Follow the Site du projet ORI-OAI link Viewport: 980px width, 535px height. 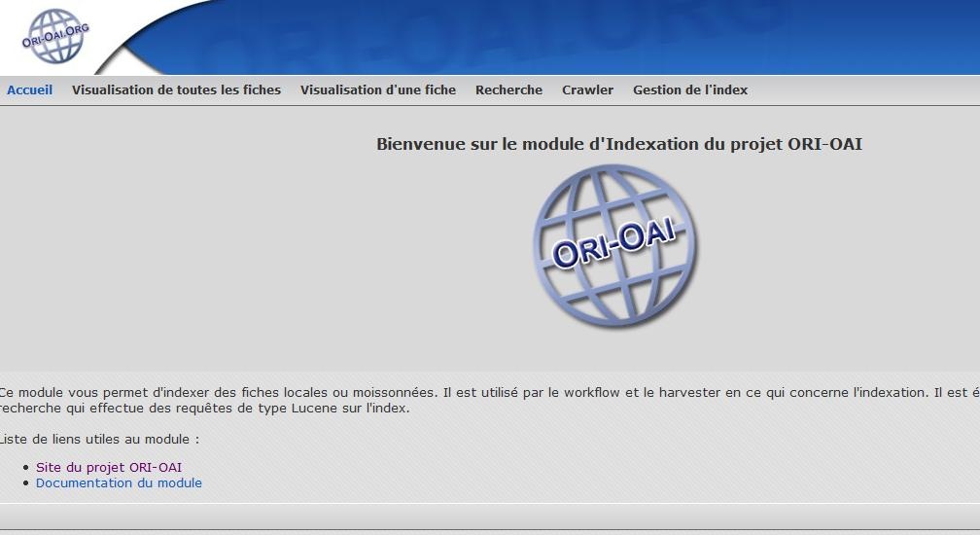point(109,468)
